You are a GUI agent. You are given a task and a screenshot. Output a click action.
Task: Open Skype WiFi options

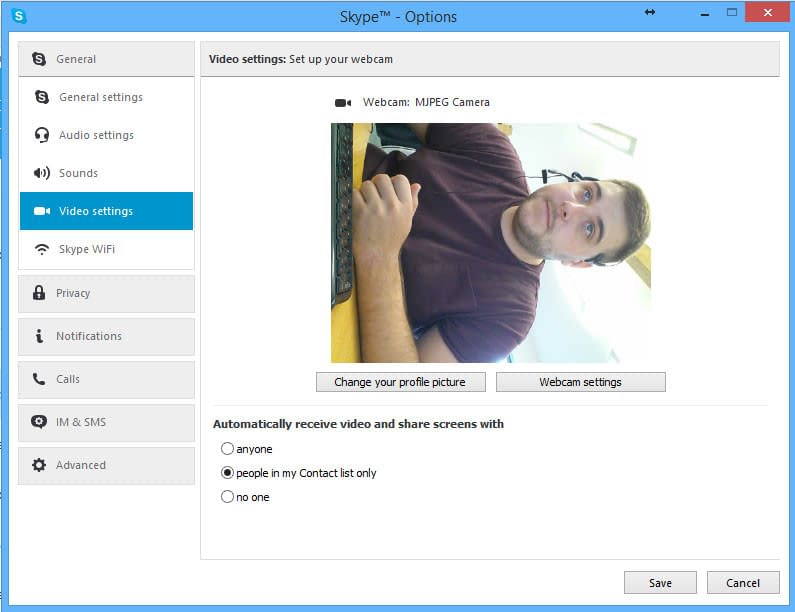pyautogui.click(x=106, y=249)
